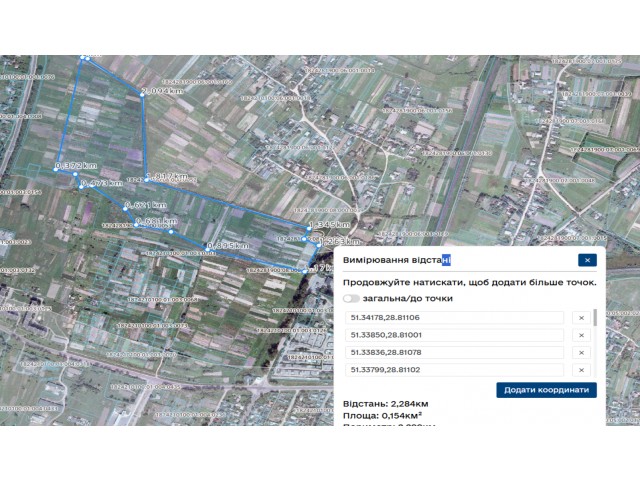The height and width of the screenshot is (480, 640).
Task: Click the 51.33850,28.81001 coordinate field
Action: point(454,335)
